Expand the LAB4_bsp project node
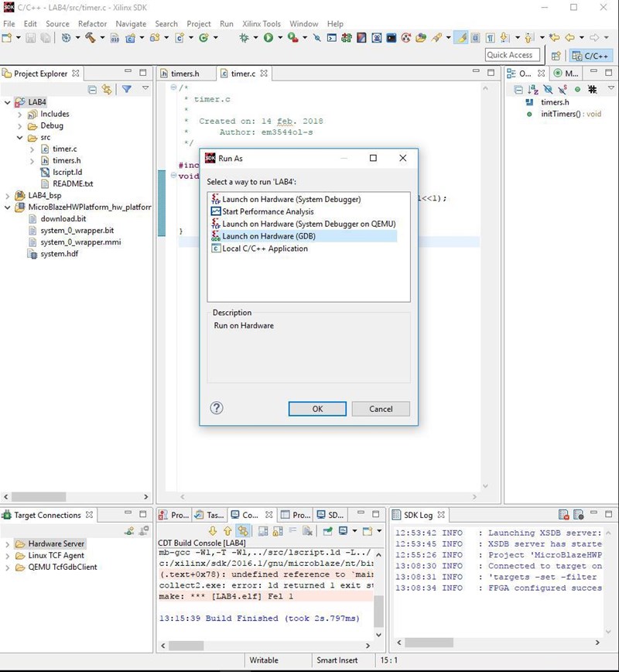This screenshot has height=672, width=619. 9,196
